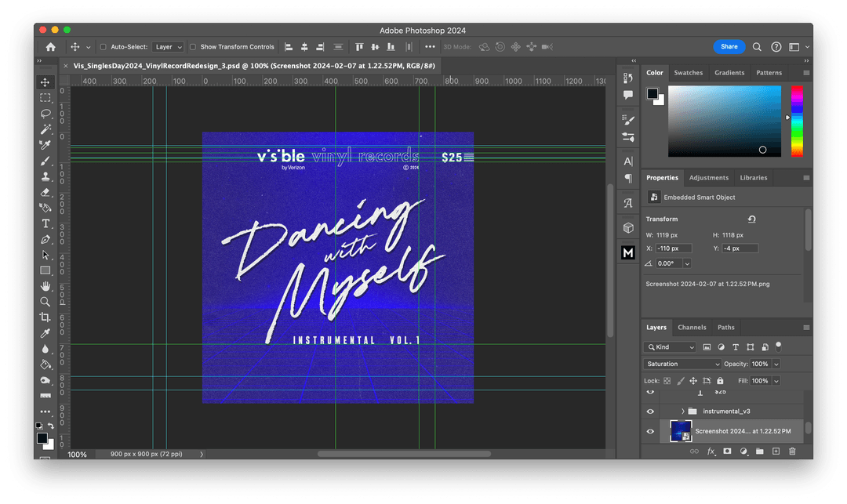This screenshot has width=847, height=504.
Task: Select the Paint Bucket tool
Action: click(x=45, y=364)
